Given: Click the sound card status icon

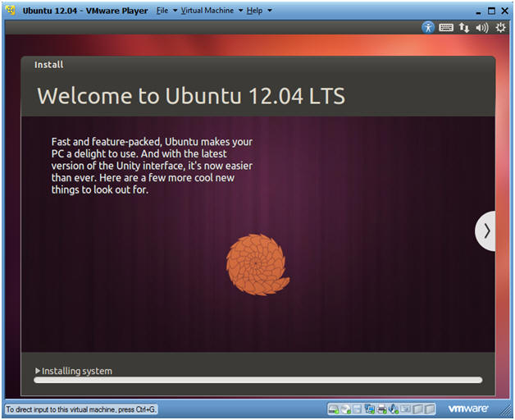Looking at the screenshot, I should pyautogui.click(x=393, y=409).
